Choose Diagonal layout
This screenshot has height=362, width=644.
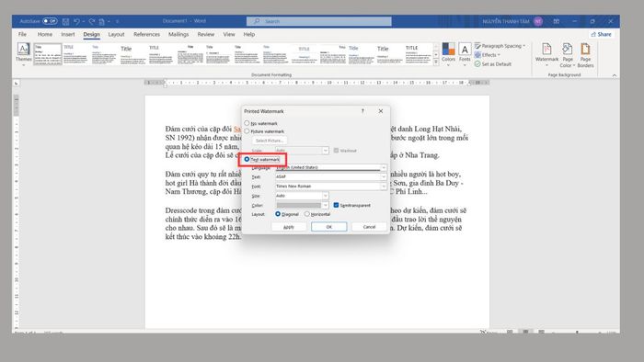[x=287, y=214]
